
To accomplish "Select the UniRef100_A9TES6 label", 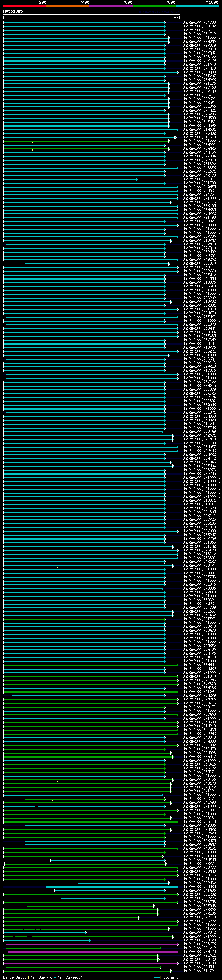I will click(x=199, y=84).
